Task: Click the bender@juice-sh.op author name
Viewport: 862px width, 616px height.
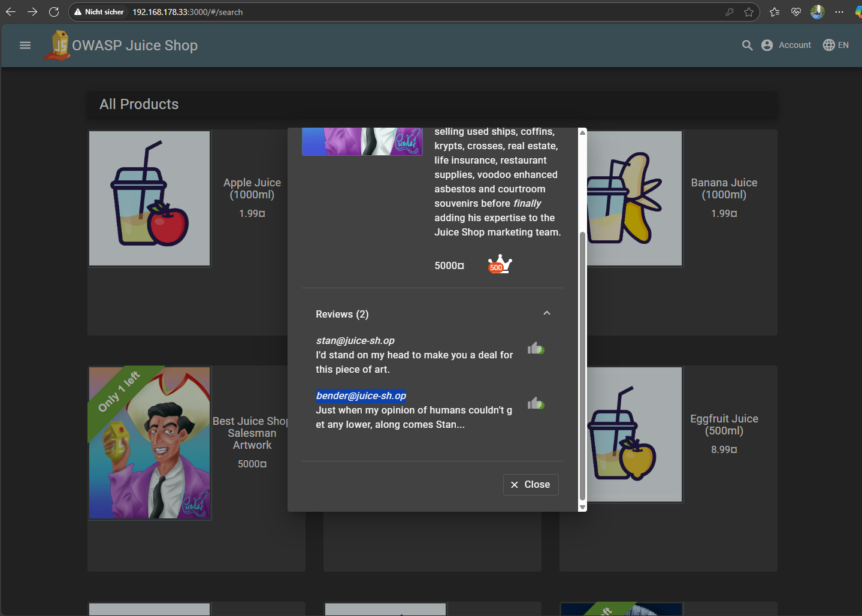Action: click(x=361, y=396)
